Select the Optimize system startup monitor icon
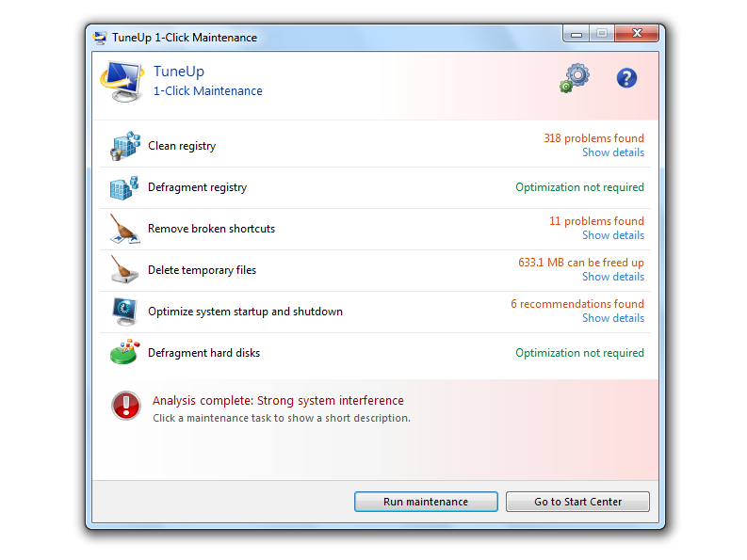Screen dimensions: 747x560 click(x=124, y=312)
